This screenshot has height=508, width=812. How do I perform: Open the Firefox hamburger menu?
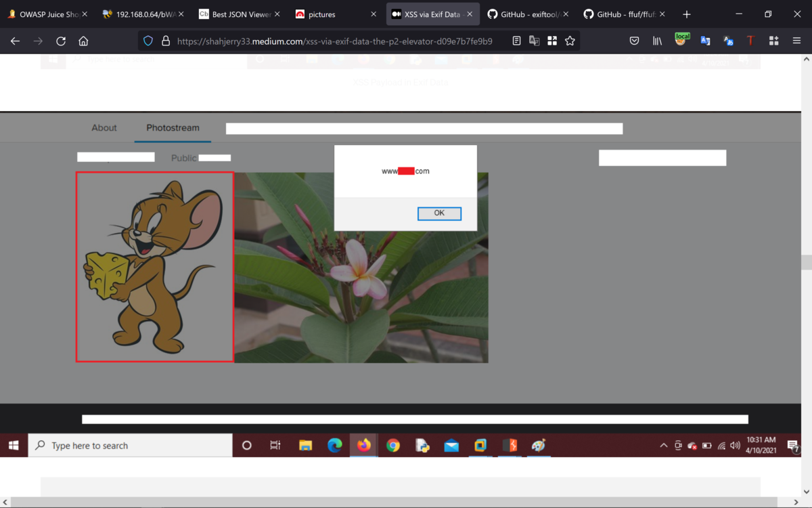coord(797,41)
